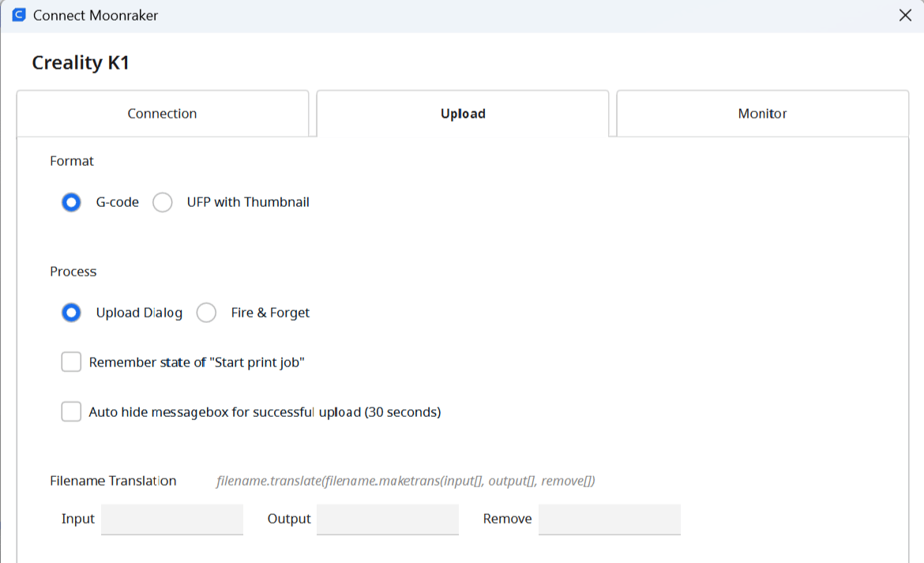Close the Connect Moonraker dialog
Viewport: 924px width, 563px height.
(x=905, y=15)
